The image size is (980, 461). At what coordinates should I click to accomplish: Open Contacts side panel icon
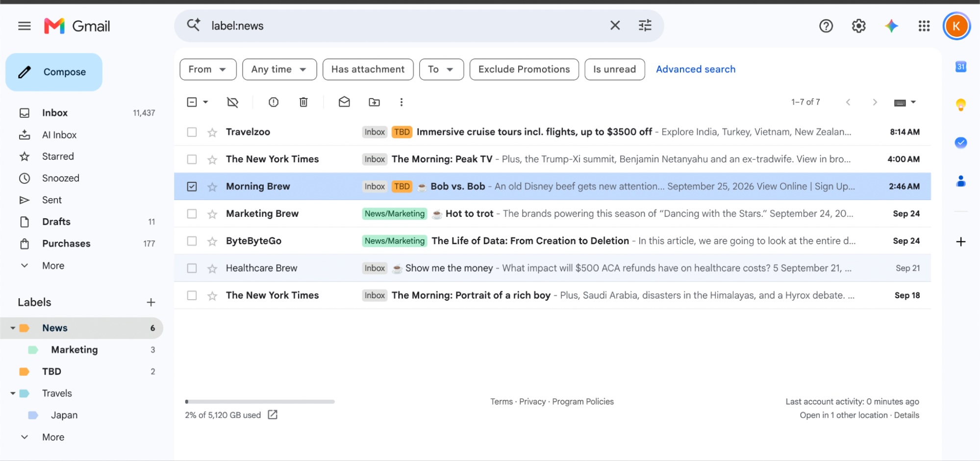coord(961,181)
